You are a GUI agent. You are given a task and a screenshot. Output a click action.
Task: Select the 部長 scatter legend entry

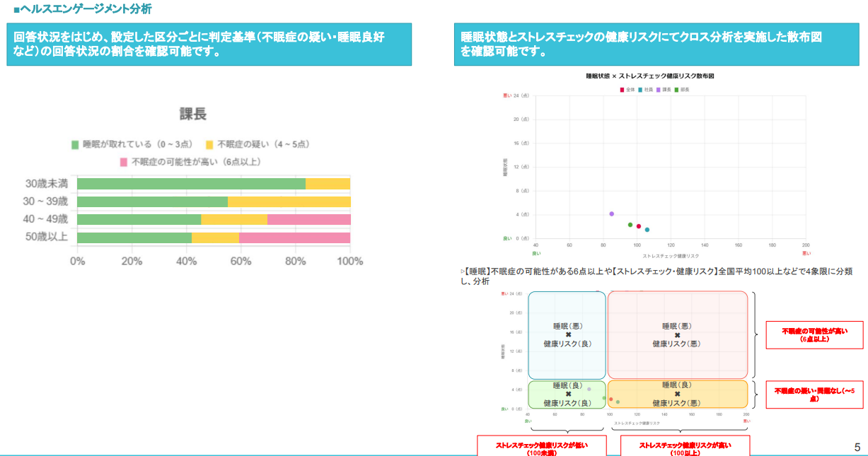click(682, 90)
